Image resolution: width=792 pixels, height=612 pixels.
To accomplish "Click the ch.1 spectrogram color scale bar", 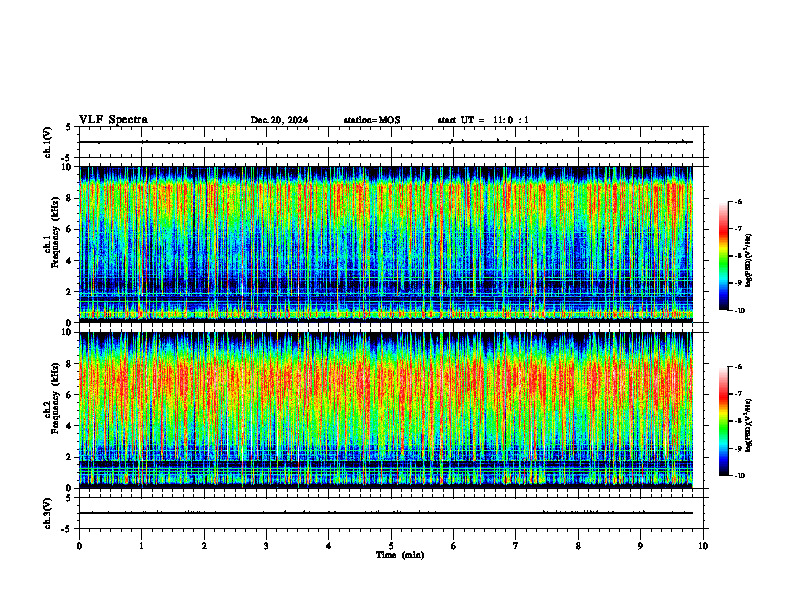I will point(724,256).
